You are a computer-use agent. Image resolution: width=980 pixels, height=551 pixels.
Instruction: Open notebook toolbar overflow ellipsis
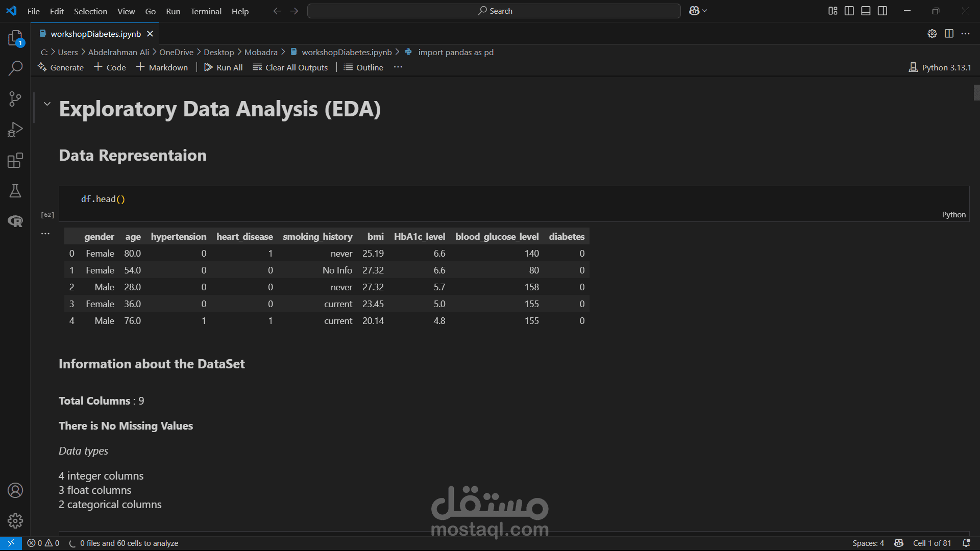[398, 67]
